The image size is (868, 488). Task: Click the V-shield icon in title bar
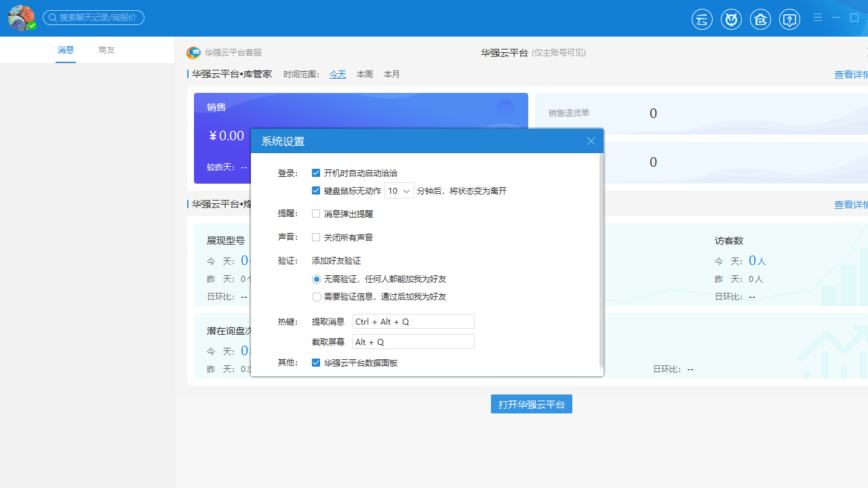[731, 19]
